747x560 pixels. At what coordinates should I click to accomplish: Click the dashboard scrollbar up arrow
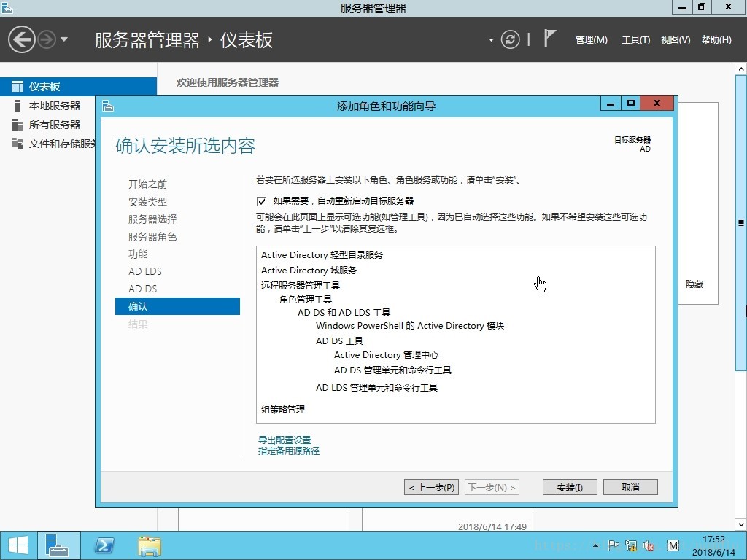click(741, 69)
